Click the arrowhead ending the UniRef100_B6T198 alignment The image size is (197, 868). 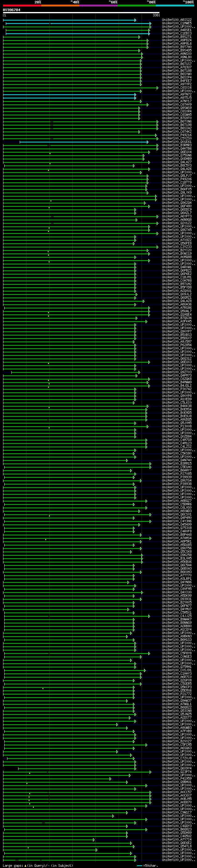(157, 125)
